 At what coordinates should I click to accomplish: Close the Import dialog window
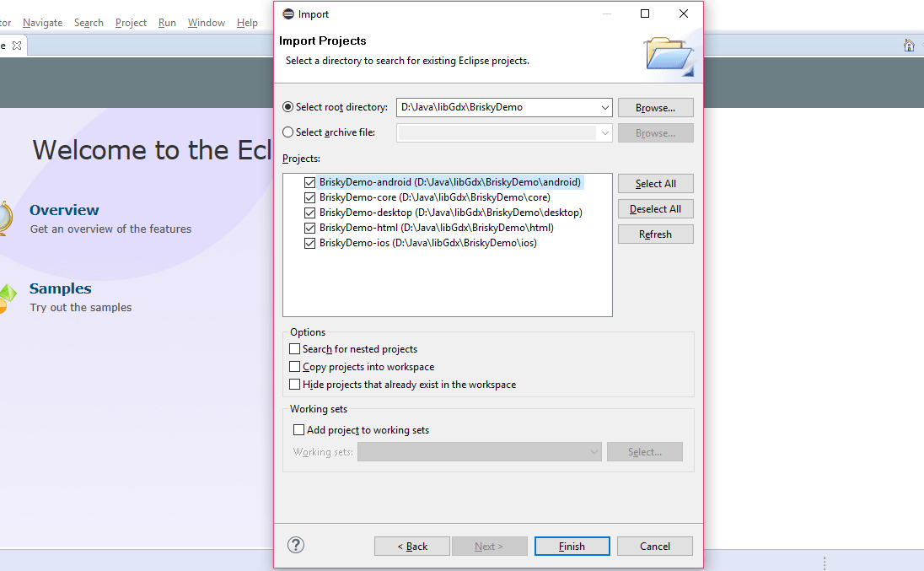pyautogui.click(x=684, y=13)
